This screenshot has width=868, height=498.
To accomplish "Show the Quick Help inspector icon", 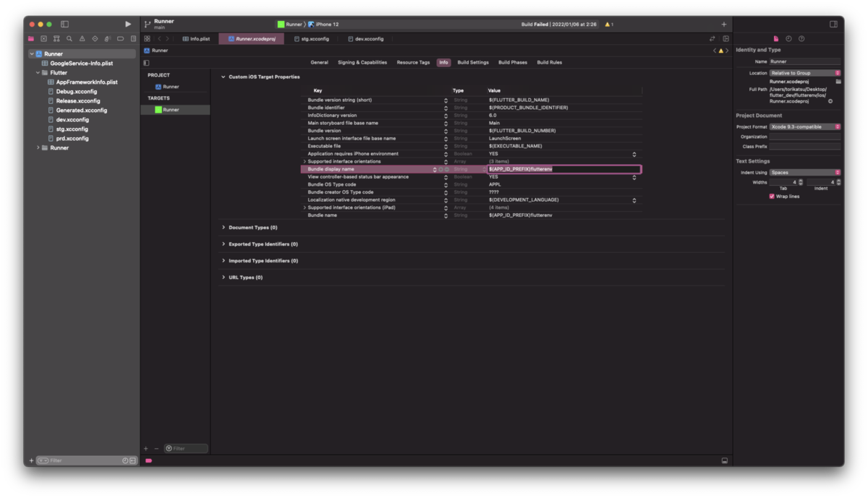I will click(801, 39).
